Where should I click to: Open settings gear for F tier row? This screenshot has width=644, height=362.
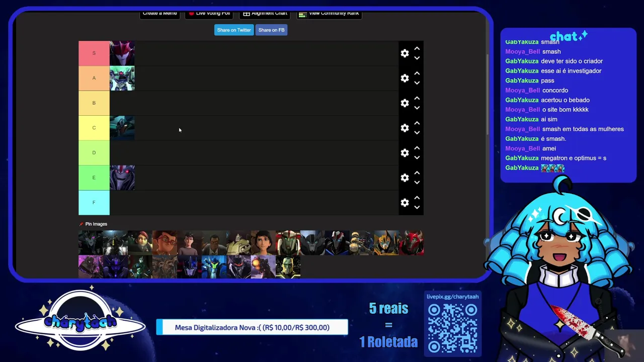(405, 203)
